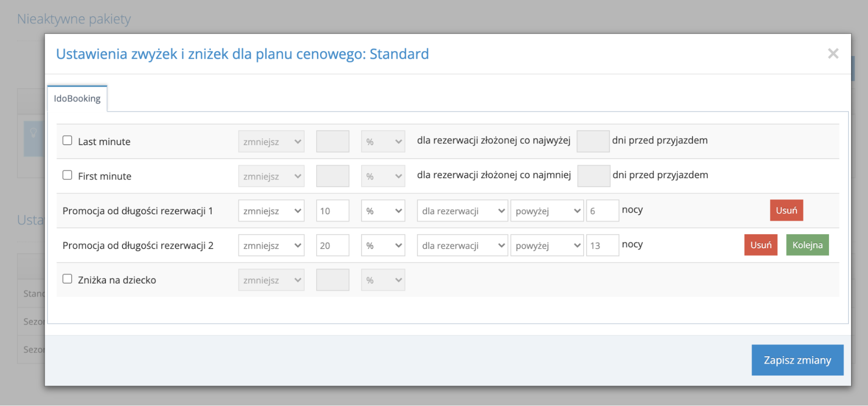The height and width of the screenshot is (406, 868).
Task: Toggle the Zniżka na dziecko checkbox
Action: 67,279
